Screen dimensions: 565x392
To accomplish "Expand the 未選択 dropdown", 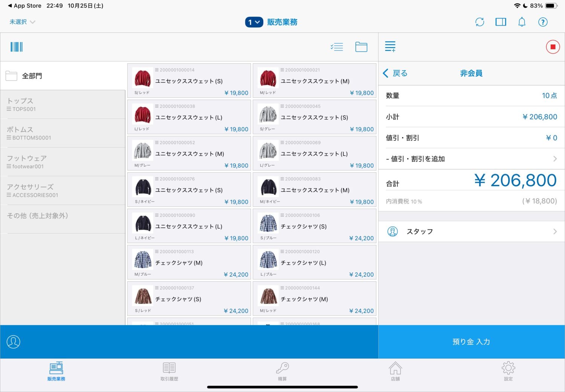I will coord(22,22).
